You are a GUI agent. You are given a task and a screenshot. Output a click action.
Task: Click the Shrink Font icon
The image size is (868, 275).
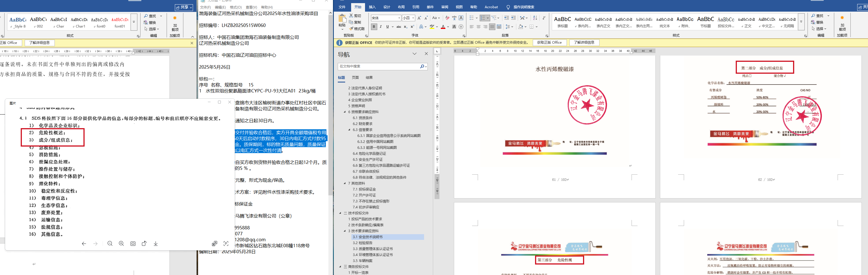426,18
